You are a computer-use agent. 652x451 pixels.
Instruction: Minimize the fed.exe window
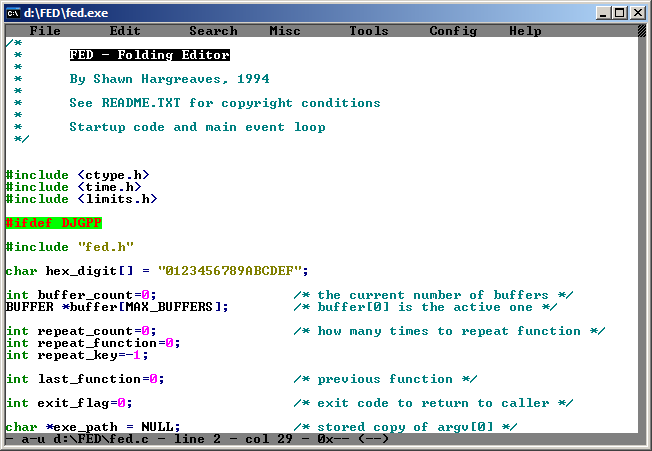tap(603, 12)
